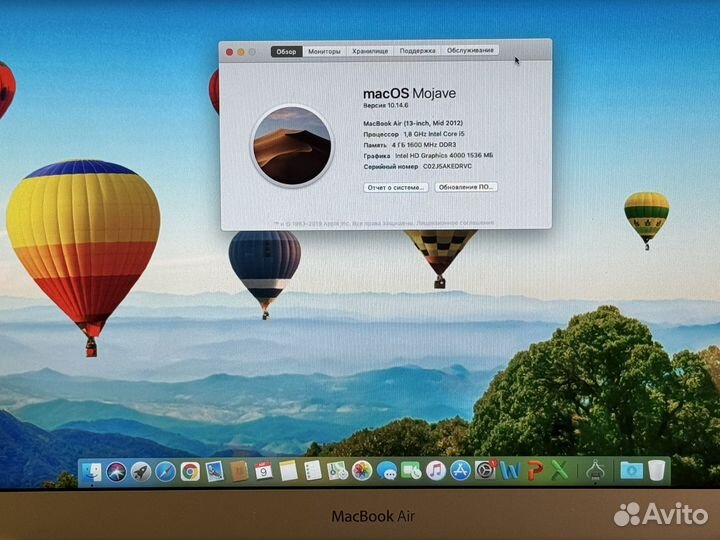Click Intel HD Graphics 4000 1536 МБ text

coord(444,156)
